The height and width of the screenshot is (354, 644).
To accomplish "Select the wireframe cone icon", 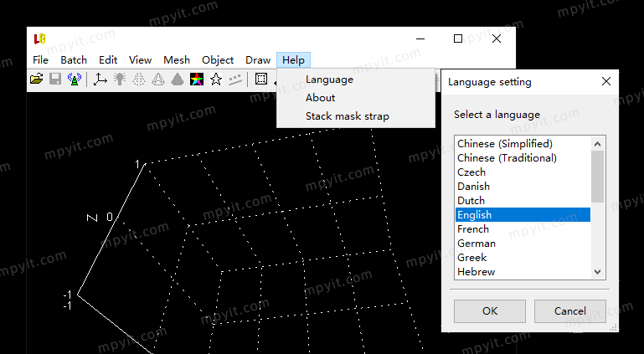I will 158,80.
